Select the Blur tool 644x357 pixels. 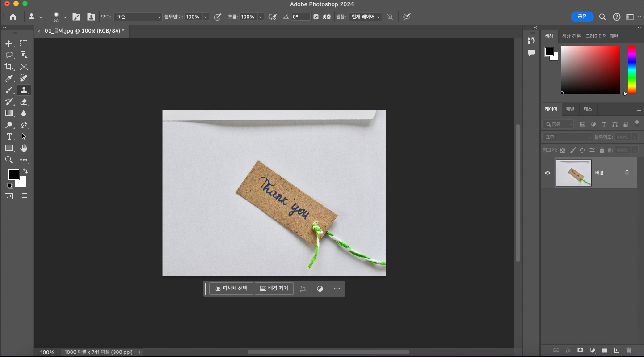tap(24, 113)
